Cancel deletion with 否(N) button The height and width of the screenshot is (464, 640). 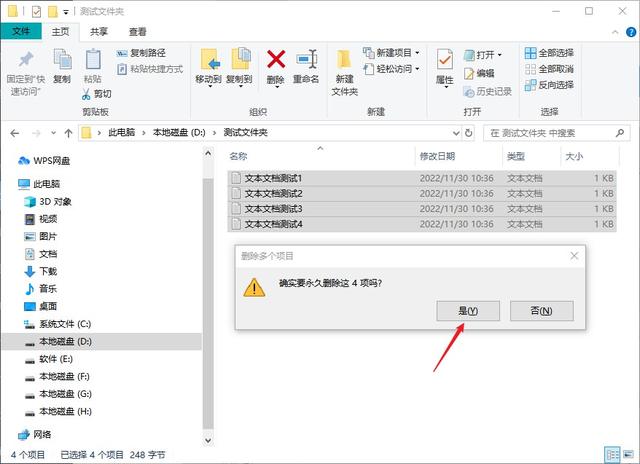[542, 311]
